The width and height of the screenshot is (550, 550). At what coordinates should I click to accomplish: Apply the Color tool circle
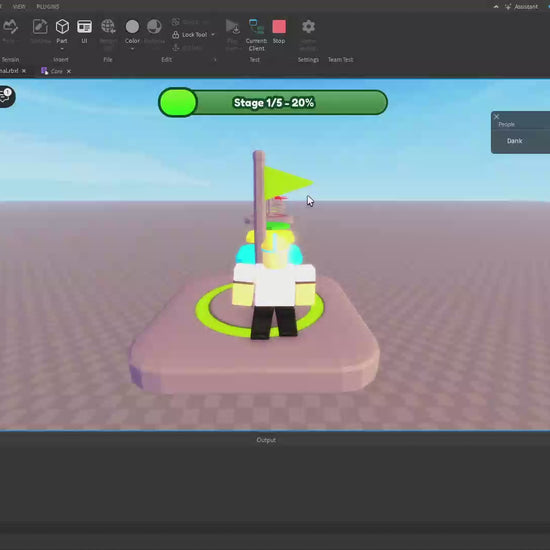click(x=132, y=26)
